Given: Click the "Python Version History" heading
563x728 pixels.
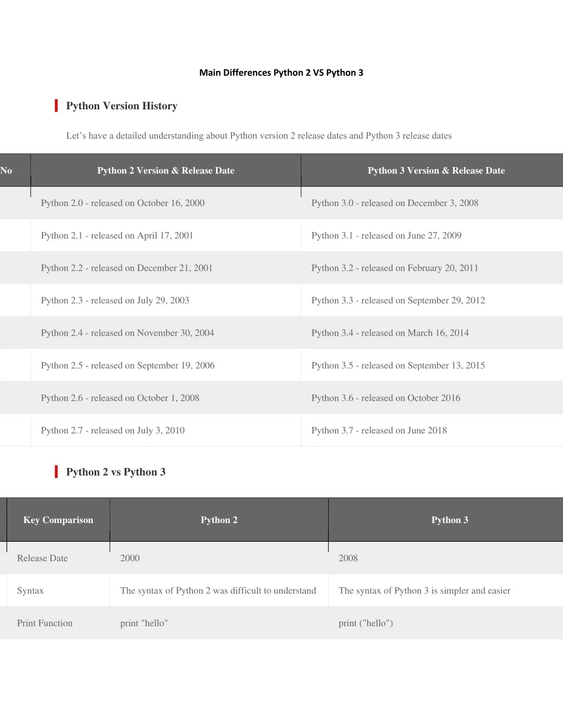Looking at the screenshot, I should pos(122,106).
